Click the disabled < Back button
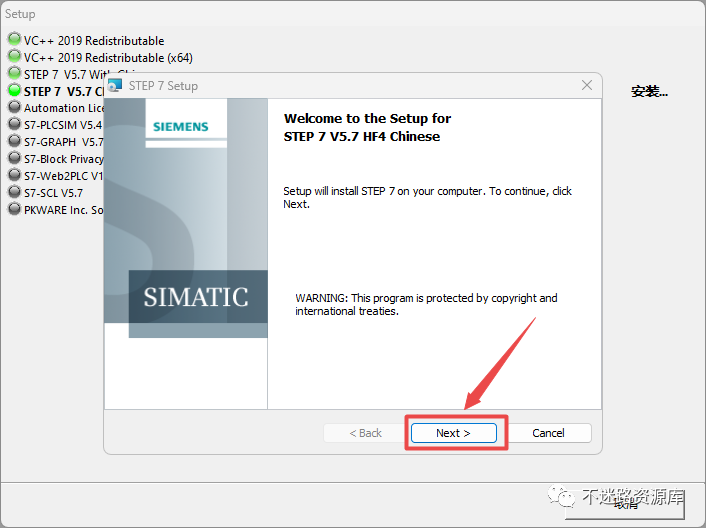Screen dimensions: 706x528 pos(365,433)
